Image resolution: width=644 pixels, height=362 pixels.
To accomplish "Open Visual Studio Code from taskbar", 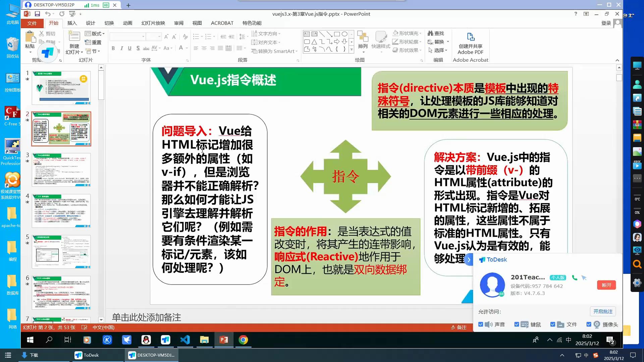I will (x=185, y=340).
